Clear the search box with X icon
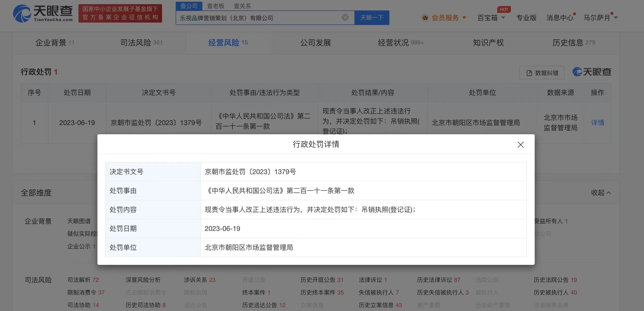Screen dimensions: 644x311 [345, 17]
